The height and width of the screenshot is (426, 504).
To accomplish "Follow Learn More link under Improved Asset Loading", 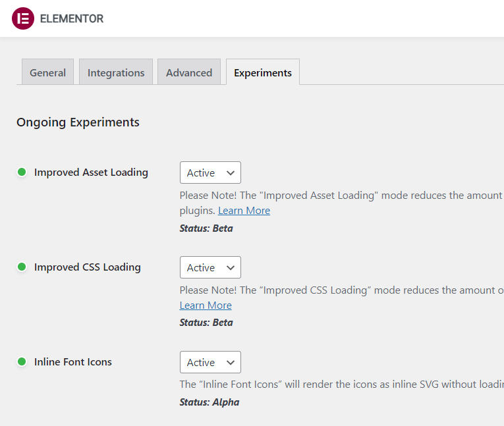I will point(244,211).
